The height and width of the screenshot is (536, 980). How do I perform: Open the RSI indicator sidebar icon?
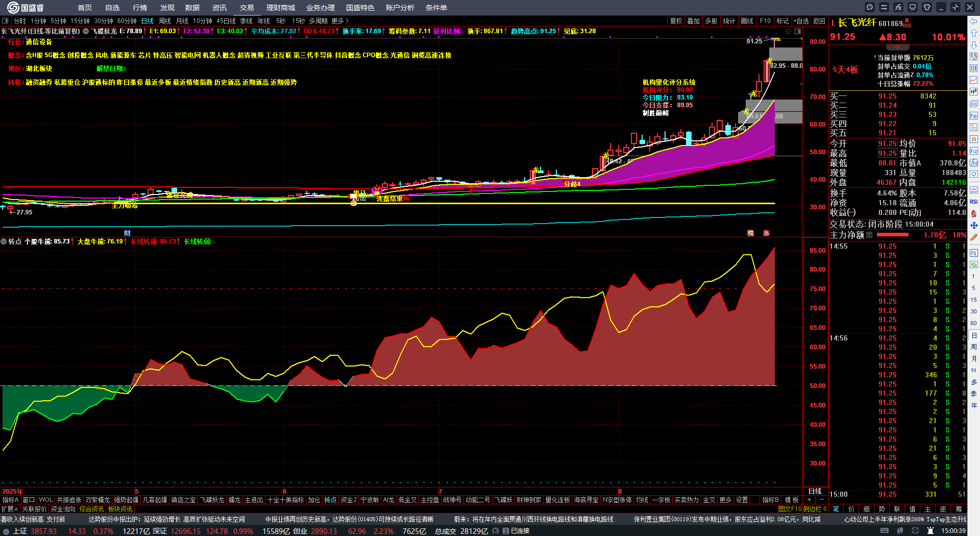pyautogui.click(x=974, y=202)
